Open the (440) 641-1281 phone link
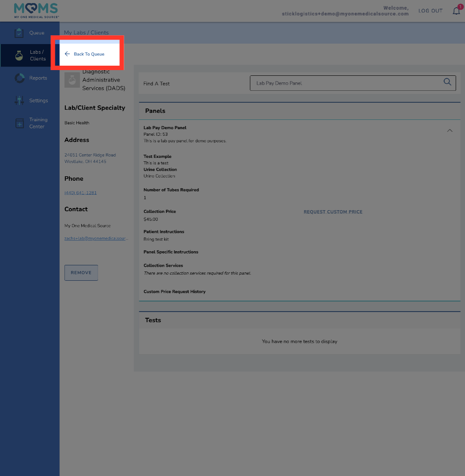The width and height of the screenshot is (465, 476). click(80, 193)
